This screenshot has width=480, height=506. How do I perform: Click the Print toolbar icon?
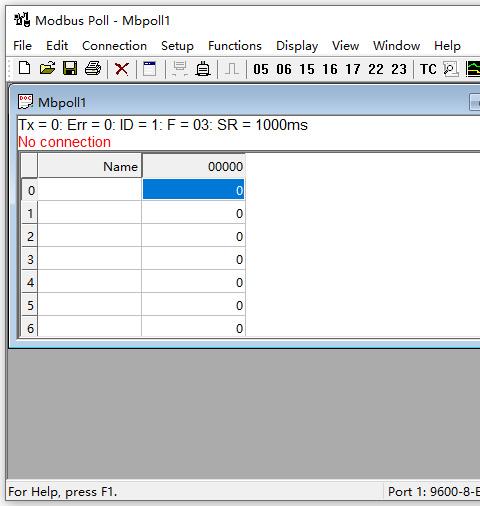pyautogui.click(x=93, y=68)
